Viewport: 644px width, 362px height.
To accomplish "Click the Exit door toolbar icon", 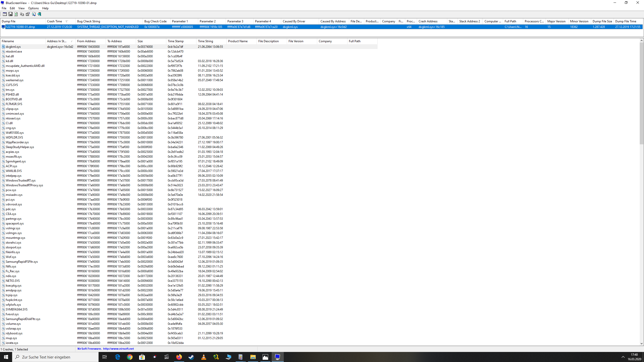I will pos(39,14).
